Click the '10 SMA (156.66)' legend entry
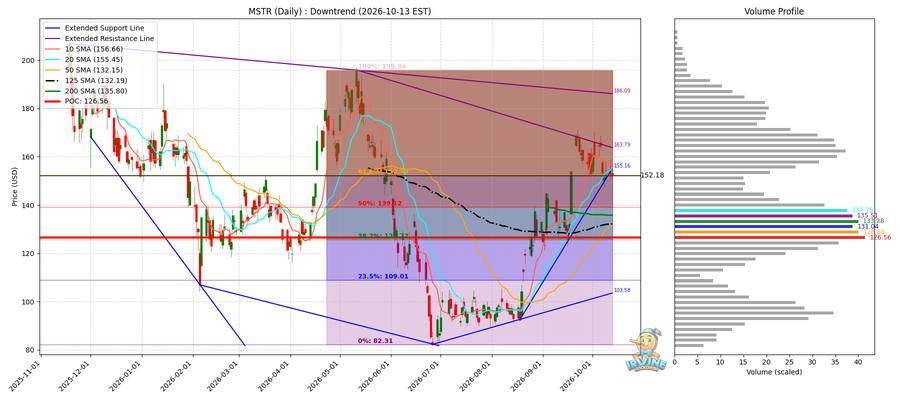 (x=94, y=49)
